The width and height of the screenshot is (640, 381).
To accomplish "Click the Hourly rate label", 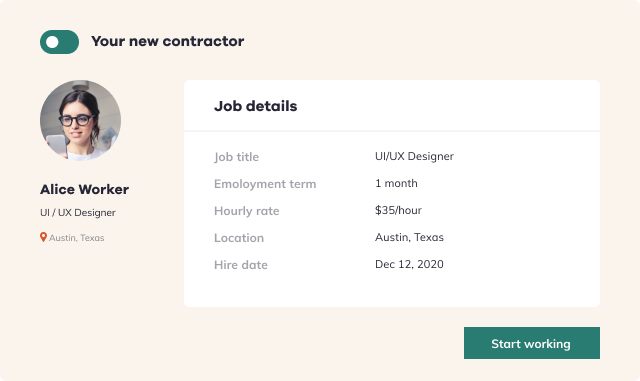I will coord(247,211).
